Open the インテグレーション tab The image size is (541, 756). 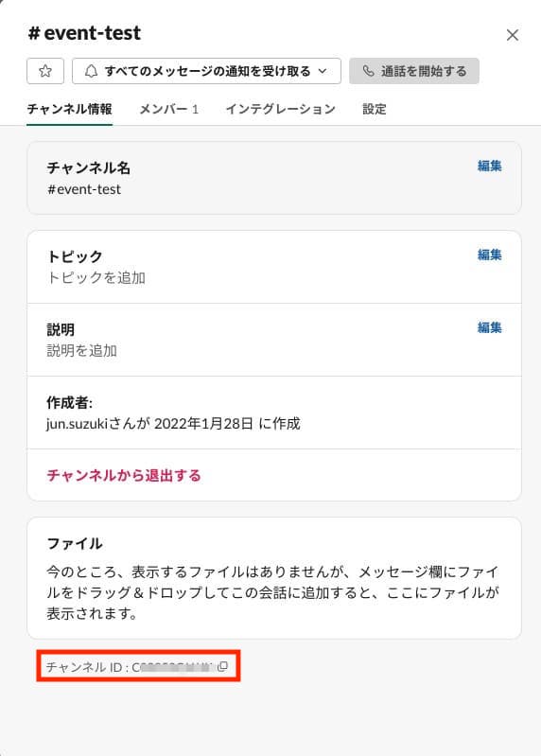tap(280, 109)
